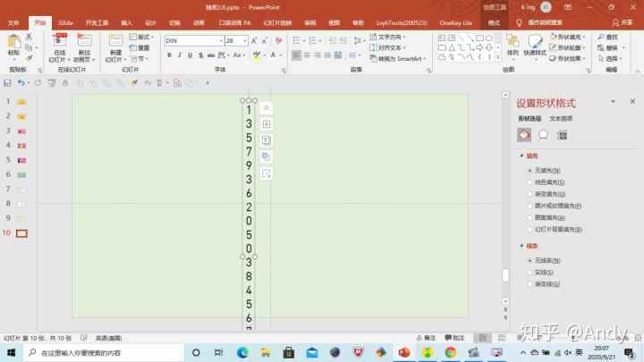This screenshot has height=362, width=644.
Task: Click Bold formatting button
Action: tap(169, 55)
